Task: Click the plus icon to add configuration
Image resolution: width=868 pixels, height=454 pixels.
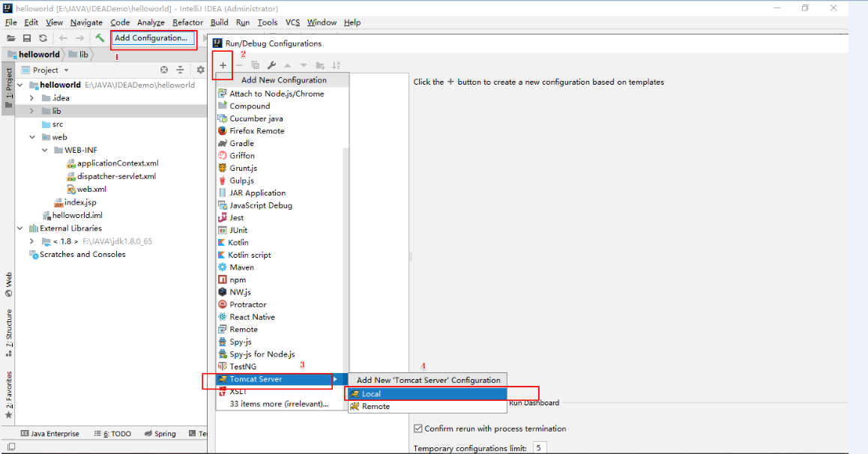Action: pos(223,66)
